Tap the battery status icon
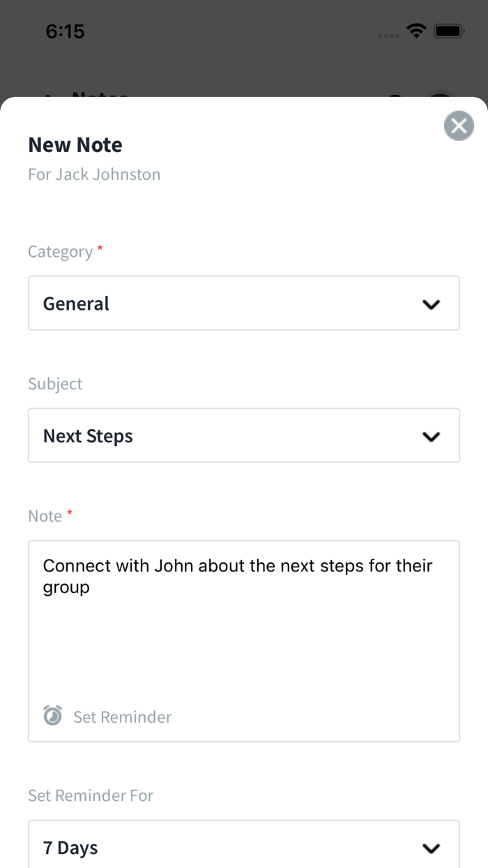Image resolution: width=488 pixels, height=868 pixels. click(448, 31)
